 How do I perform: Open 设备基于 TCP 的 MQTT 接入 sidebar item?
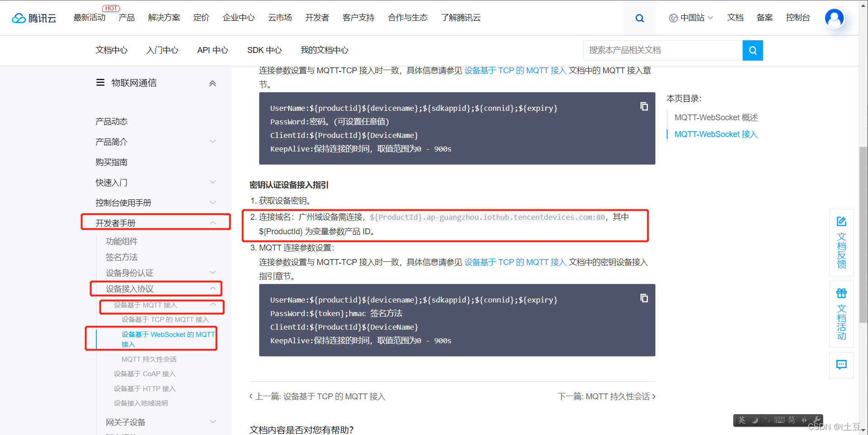[x=165, y=319]
